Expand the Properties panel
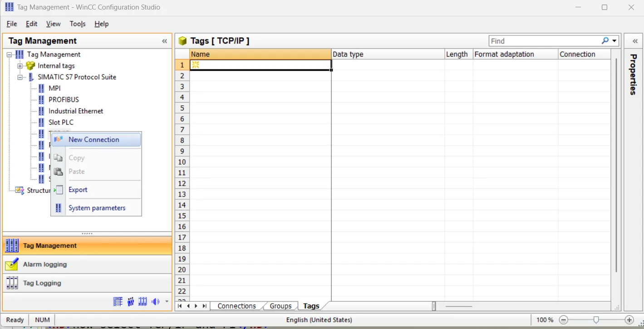The image size is (644, 329). (635, 41)
